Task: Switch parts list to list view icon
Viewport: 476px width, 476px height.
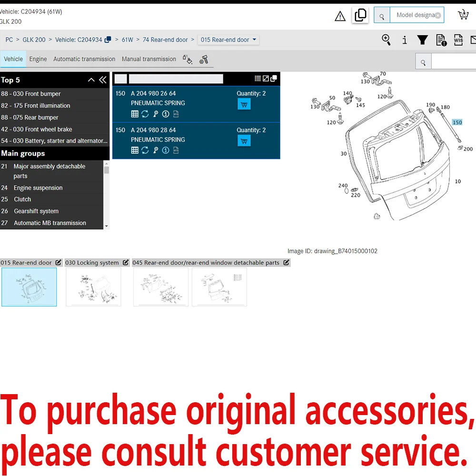Action: (258, 79)
